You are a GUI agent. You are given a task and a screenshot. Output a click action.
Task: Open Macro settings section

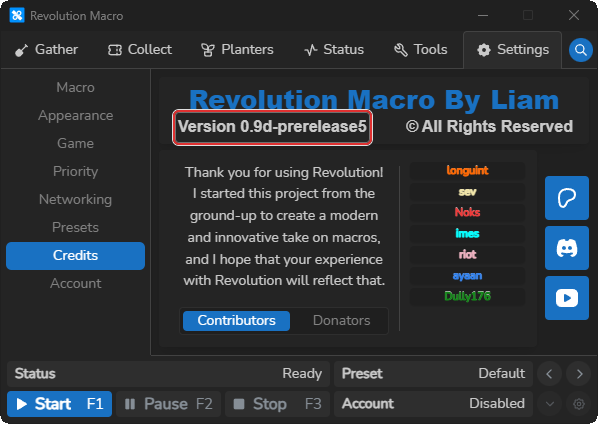(x=76, y=87)
